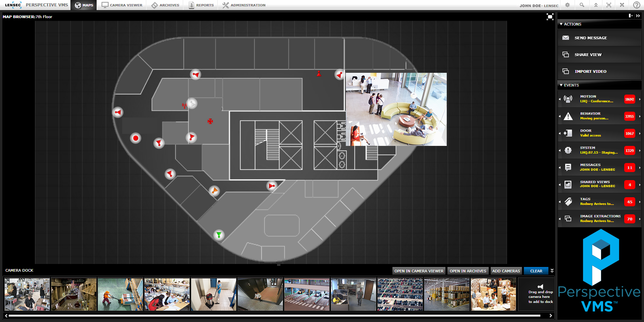Viewport: 644px width, 322px height.
Task: Collapse the Actions section
Action: tap(561, 24)
